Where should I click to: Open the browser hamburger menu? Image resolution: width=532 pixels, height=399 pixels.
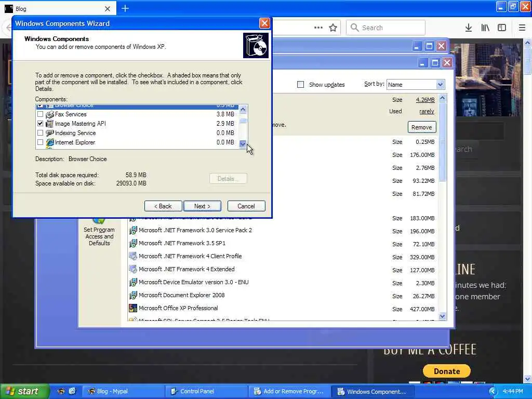(x=522, y=28)
